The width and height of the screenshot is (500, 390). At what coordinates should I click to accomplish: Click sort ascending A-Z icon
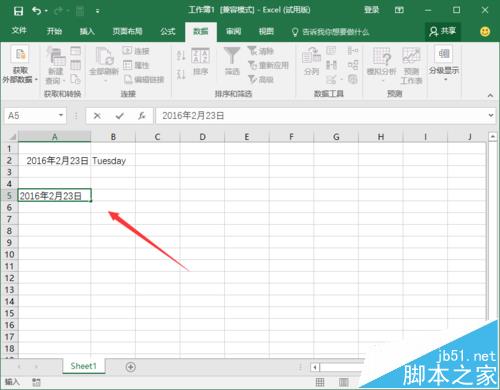(x=181, y=55)
